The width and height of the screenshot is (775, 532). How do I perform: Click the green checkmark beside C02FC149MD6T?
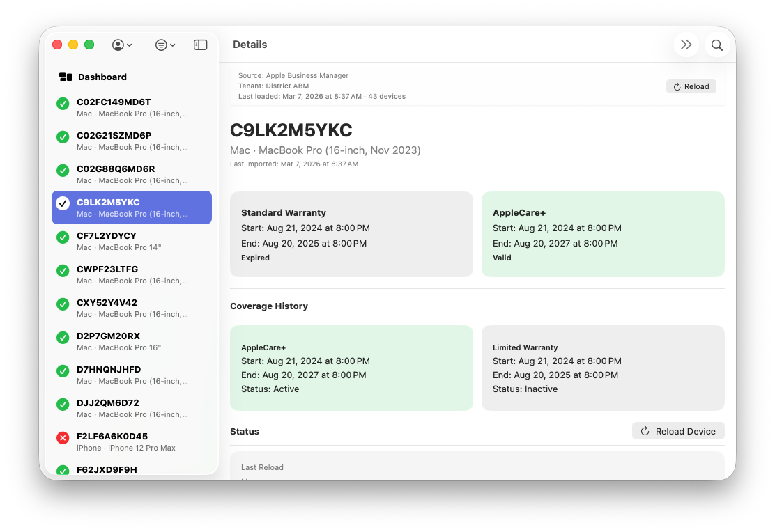pyautogui.click(x=63, y=103)
